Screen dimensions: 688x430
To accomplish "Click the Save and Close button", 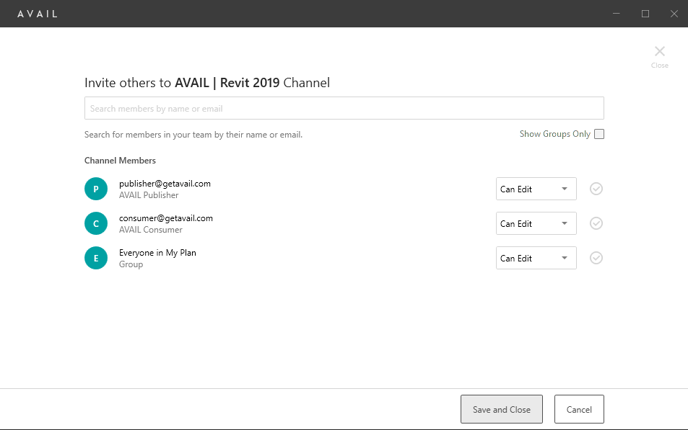I will point(502,409).
